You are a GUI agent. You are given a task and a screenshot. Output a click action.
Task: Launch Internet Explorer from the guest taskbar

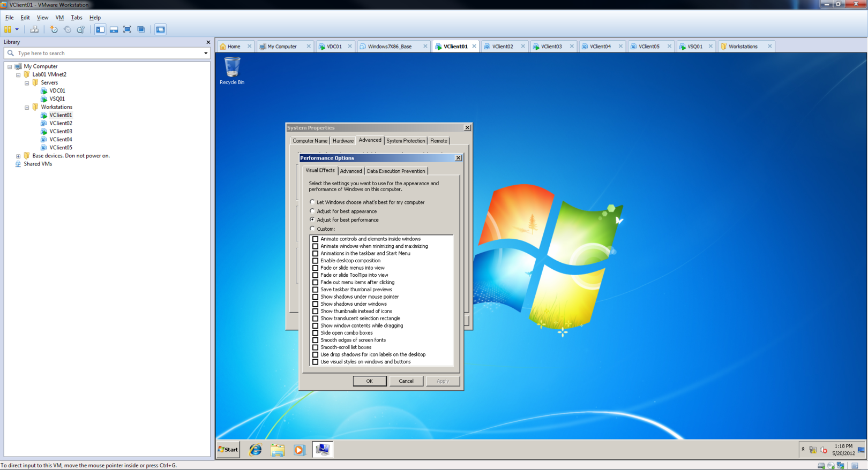coord(256,450)
